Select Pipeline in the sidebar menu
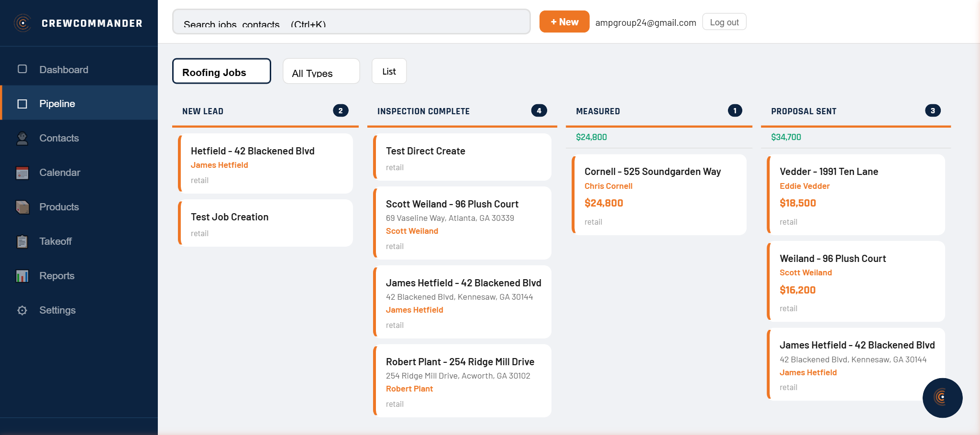The width and height of the screenshot is (980, 435). point(57,104)
